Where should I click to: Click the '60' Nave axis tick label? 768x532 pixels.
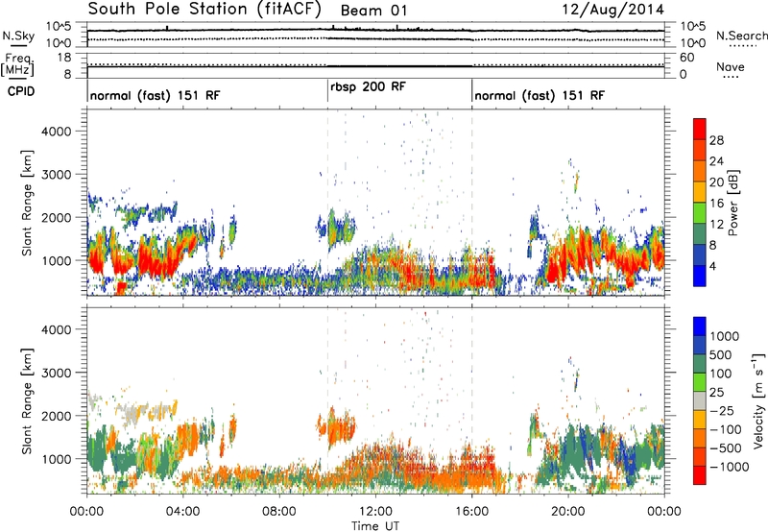coord(687,58)
